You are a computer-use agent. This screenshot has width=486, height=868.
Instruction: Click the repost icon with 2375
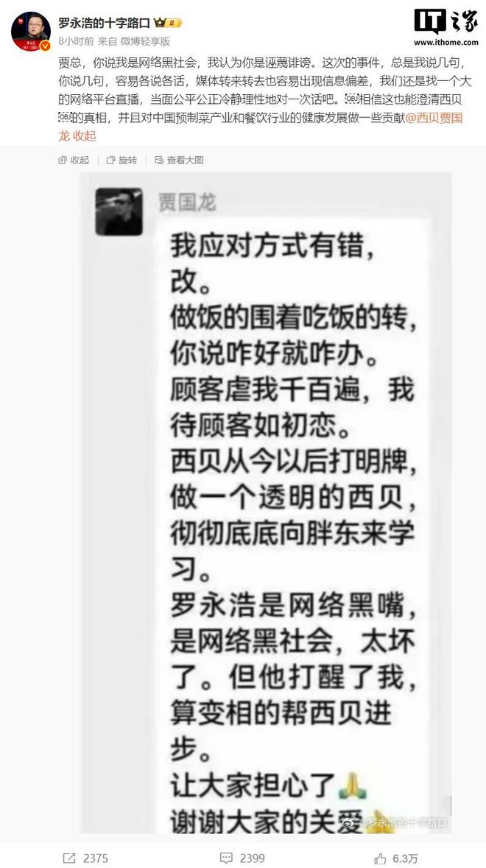69,858
